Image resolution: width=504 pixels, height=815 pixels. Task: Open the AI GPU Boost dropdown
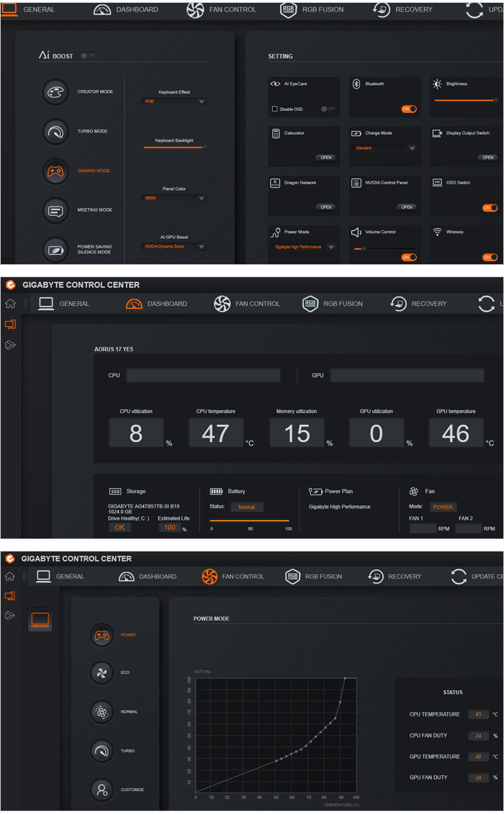pos(174,247)
